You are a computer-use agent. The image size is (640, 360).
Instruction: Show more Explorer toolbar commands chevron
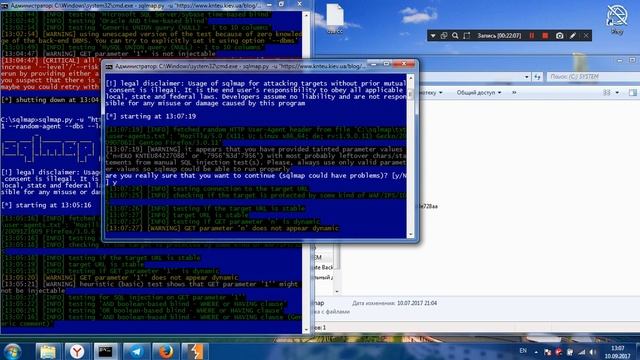click(514, 93)
